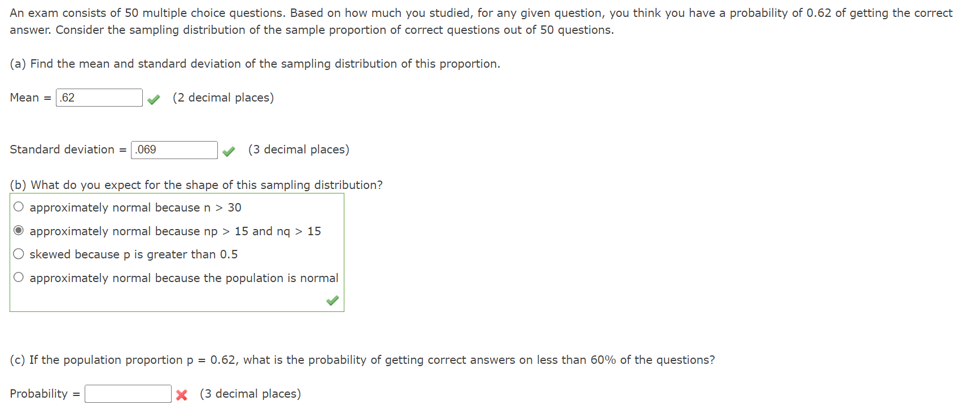980x418 pixels.
Task: Click the '(3 decimal places)' label near Probability
Action: (x=250, y=393)
